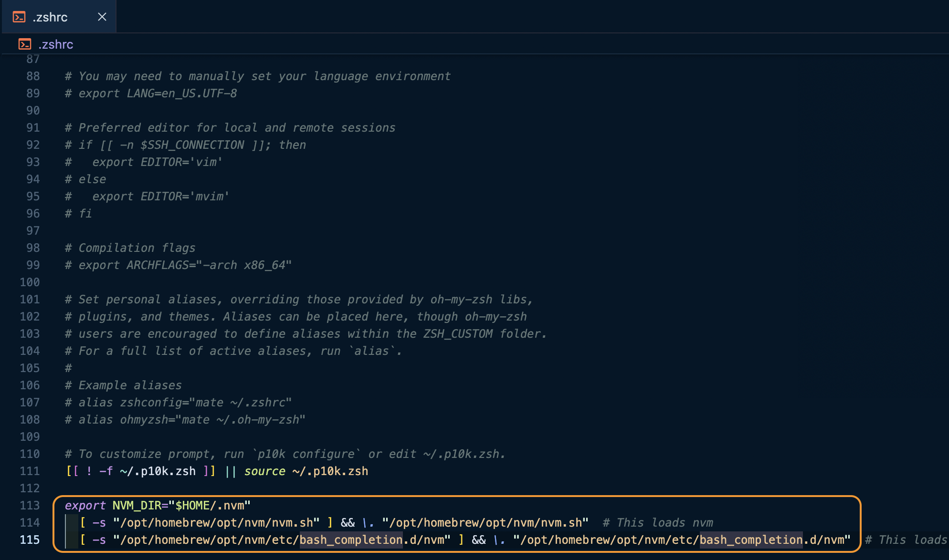Click the "$HOME/.nvm" string on line 113
Viewport: 949px width, 560px height.
coord(210,506)
